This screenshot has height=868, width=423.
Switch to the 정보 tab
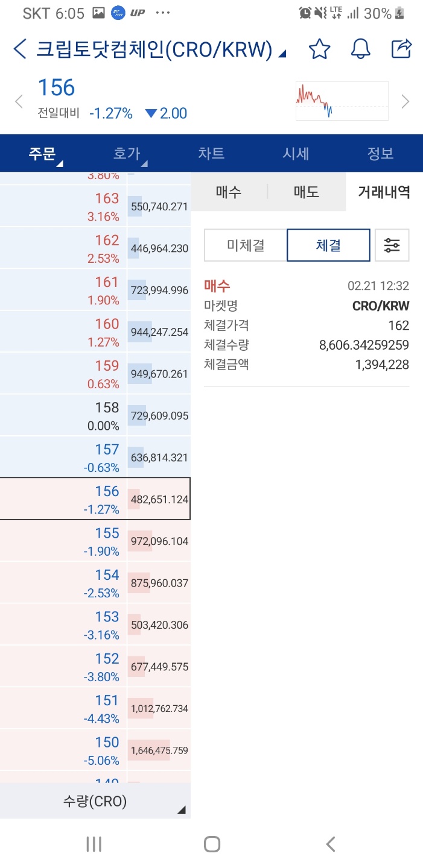[x=380, y=154]
